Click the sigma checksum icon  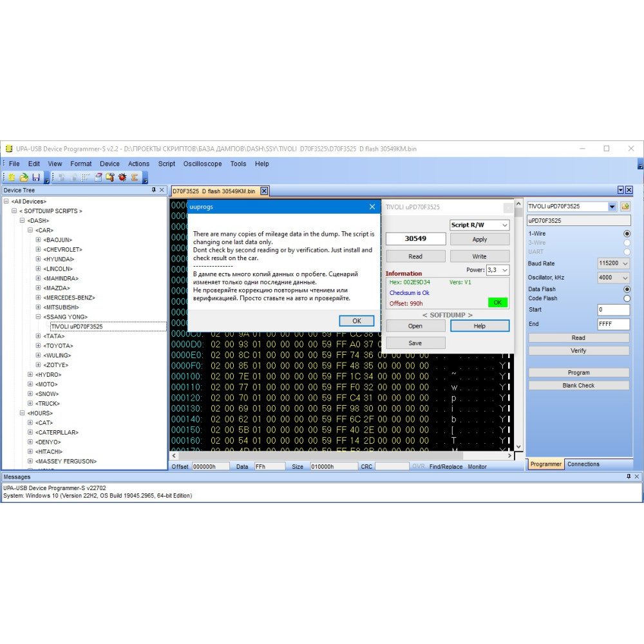tap(135, 178)
